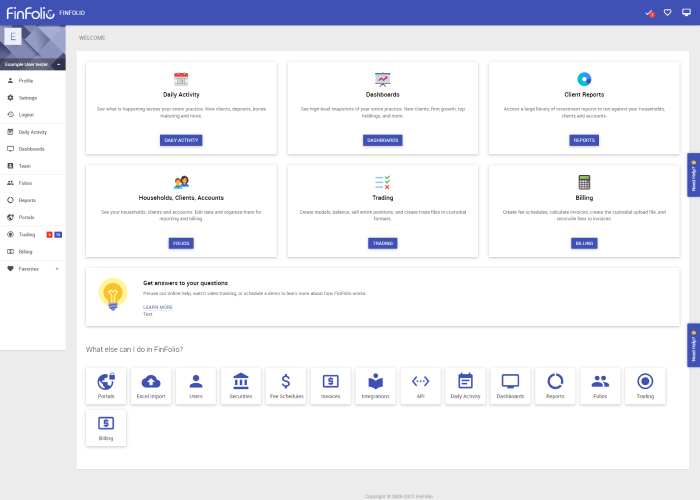This screenshot has height=500, width=700.
Task: Open the Users tile
Action: (x=196, y=386)
